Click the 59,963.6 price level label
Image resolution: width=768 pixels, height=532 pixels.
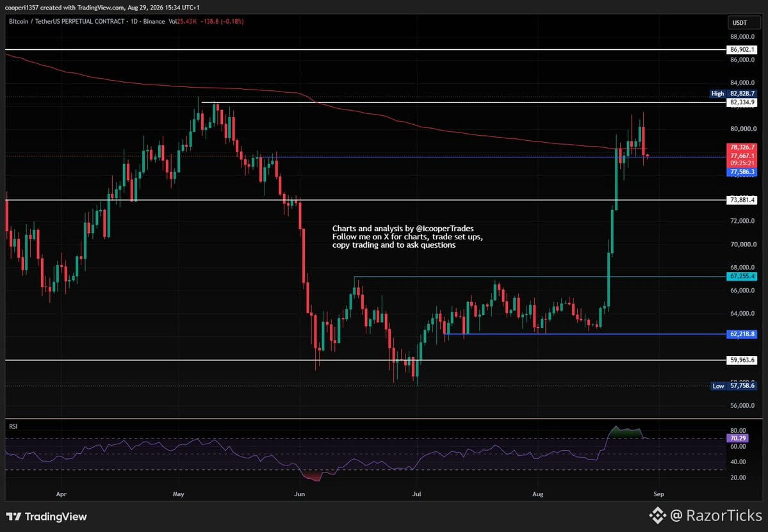click(x=742, y=360)
